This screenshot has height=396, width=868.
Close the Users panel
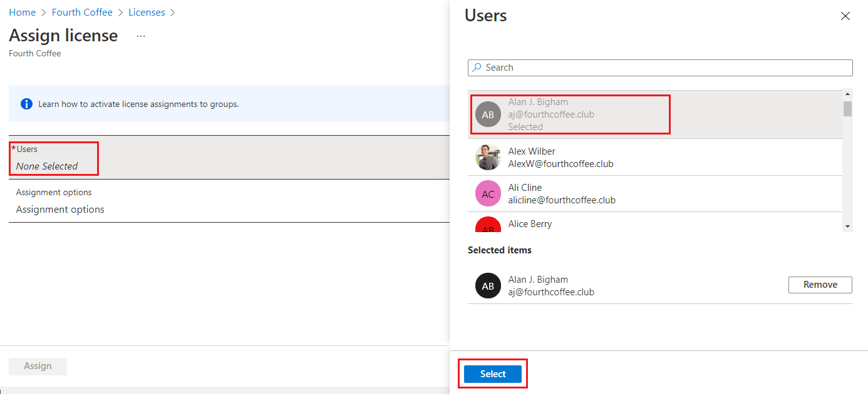(x=845, y=16)
